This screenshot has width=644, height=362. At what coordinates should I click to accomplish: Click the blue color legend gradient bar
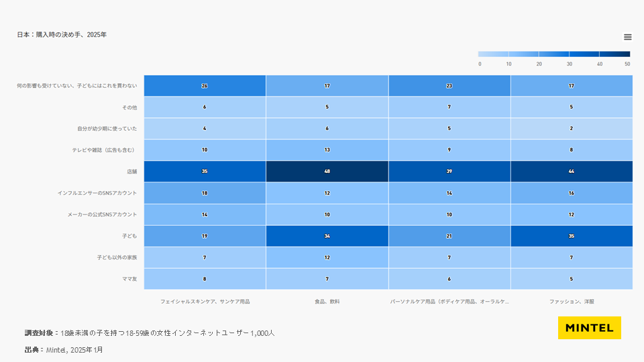pyautogui.click(x=554, y=54)
